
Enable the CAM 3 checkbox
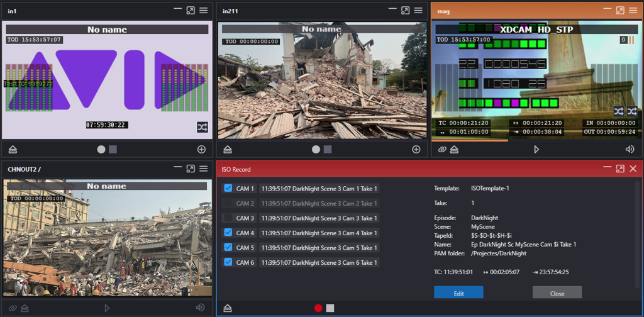228,218
